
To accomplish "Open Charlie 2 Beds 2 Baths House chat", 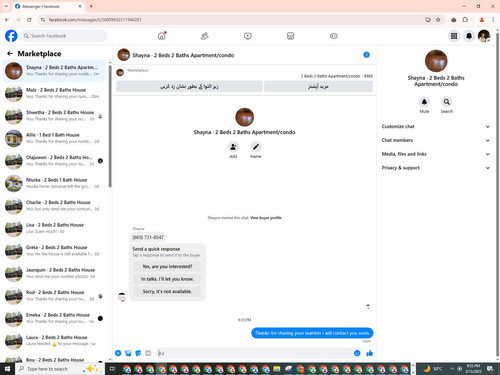I will tap(54, 205).
